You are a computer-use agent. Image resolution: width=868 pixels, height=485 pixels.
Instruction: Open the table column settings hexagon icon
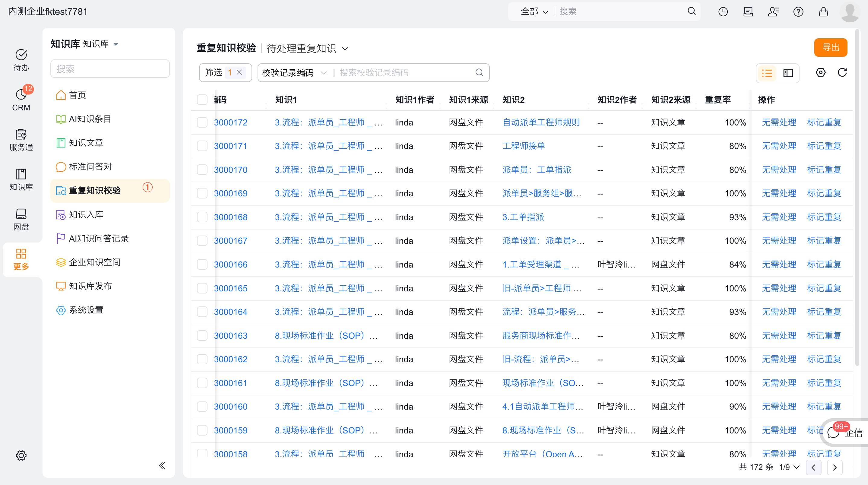click(820, 72)
